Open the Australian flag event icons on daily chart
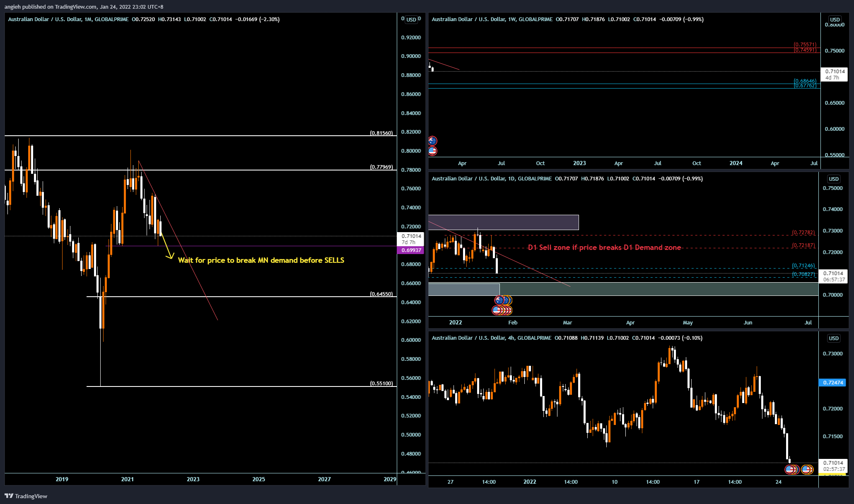The width and height of the screenshot is (854, 504). 503,300
